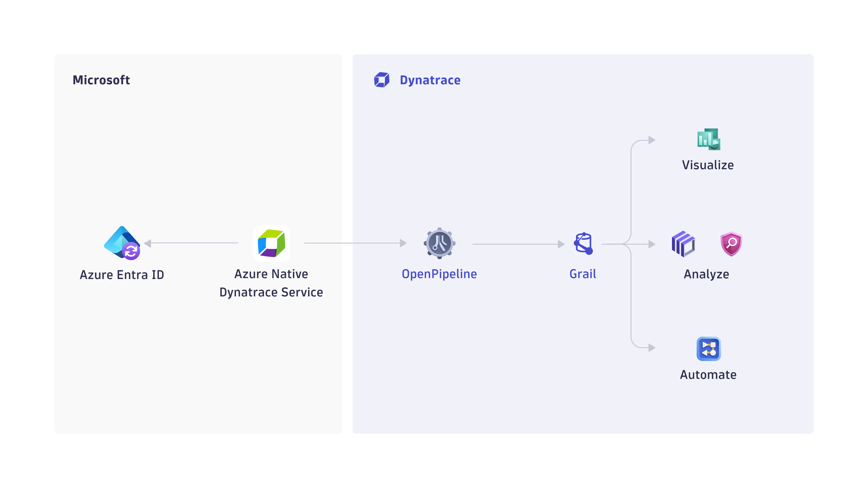
Task: Click the Azure Entra ID label
Action: point(122,274)
